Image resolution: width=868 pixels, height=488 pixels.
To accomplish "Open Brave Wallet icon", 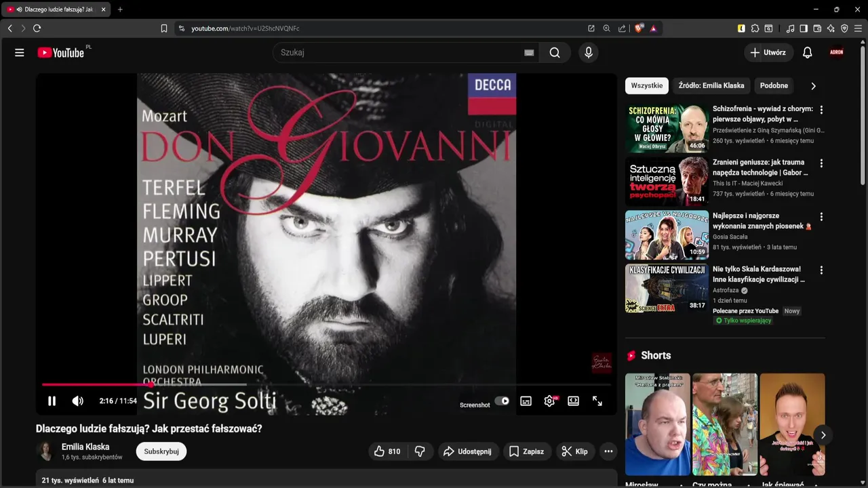I will [817, 28].
